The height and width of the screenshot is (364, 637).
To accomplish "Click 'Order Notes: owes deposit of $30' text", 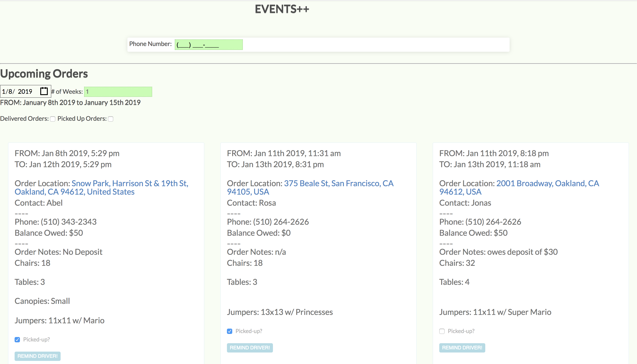I will pos(498,252).
